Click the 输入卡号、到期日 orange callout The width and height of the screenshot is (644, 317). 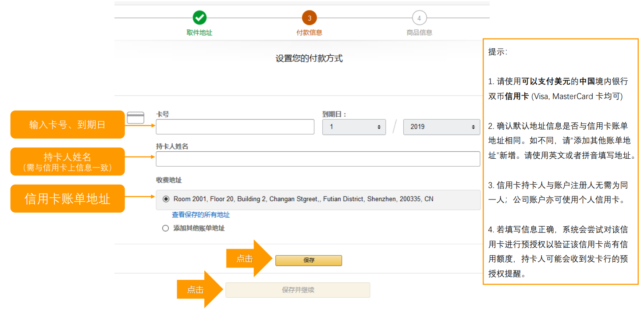(68, 125)
